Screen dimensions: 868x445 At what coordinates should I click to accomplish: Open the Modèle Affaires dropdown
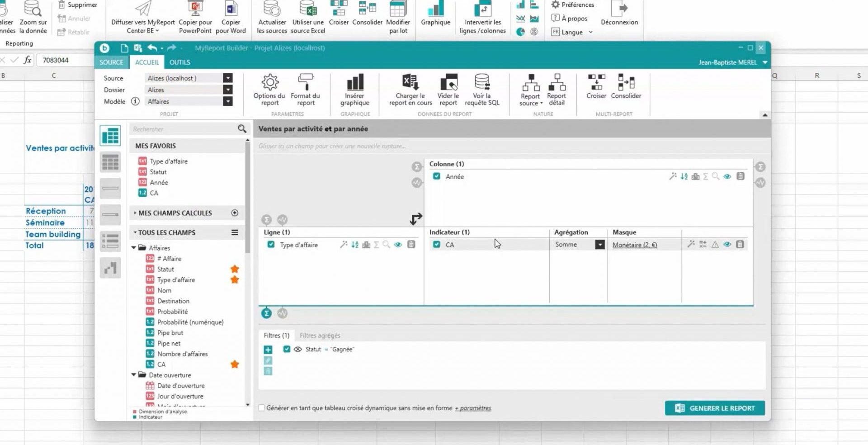pos(228,101)
